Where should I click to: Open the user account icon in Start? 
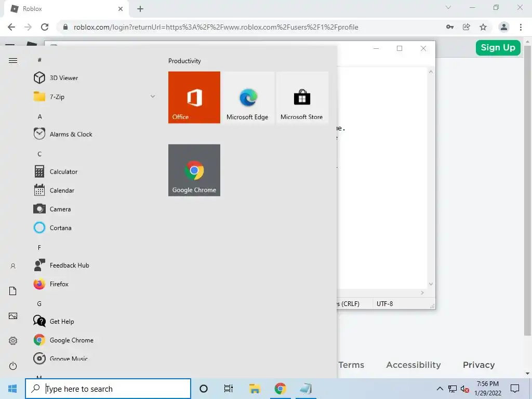tap(13, 266)
